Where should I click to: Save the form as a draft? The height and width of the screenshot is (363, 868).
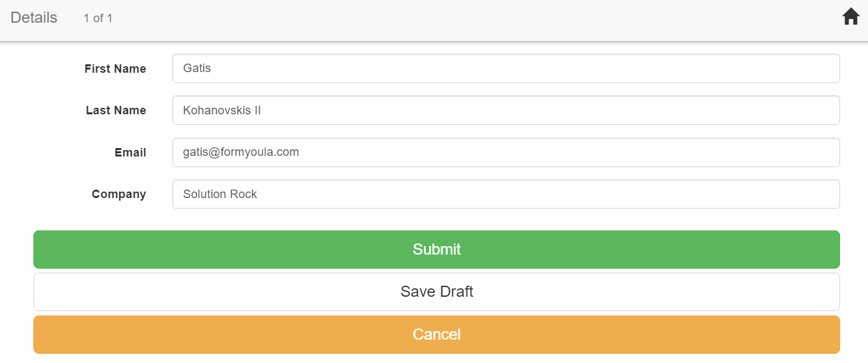point(436,292)
